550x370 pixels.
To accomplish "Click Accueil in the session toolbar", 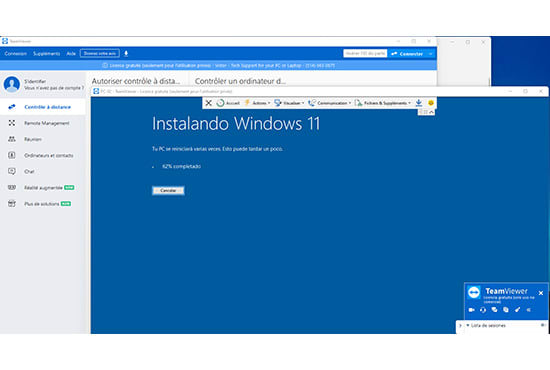I will coord(228,103).
